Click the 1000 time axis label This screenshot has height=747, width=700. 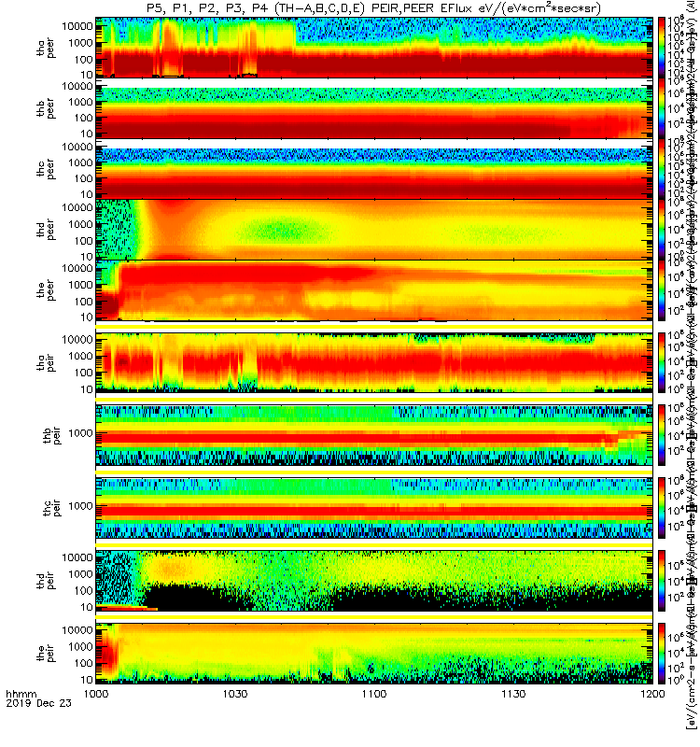tap(96, 694)
